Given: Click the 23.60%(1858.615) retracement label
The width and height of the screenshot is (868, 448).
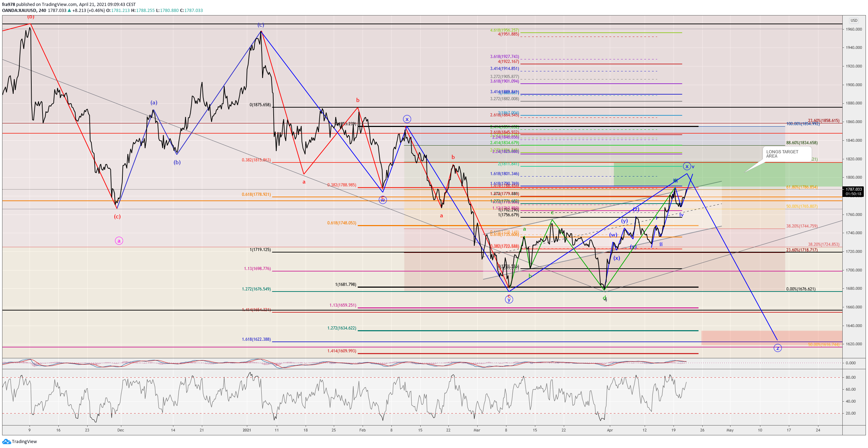Looking at the screenshot, I should tap(824, 121).
